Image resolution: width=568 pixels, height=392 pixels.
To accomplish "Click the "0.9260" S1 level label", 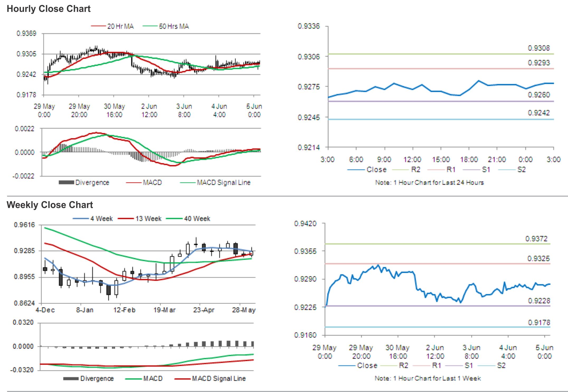I will [x=539, y=95].
